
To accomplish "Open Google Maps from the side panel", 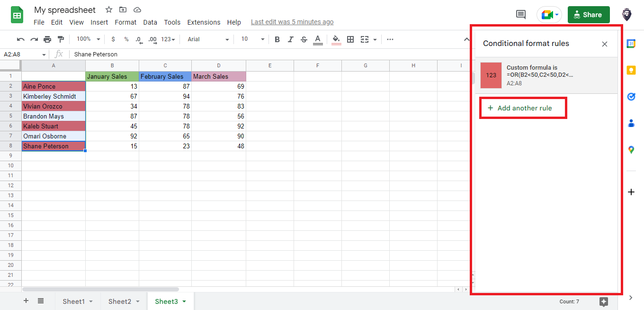I will click(x=631, y=149).
